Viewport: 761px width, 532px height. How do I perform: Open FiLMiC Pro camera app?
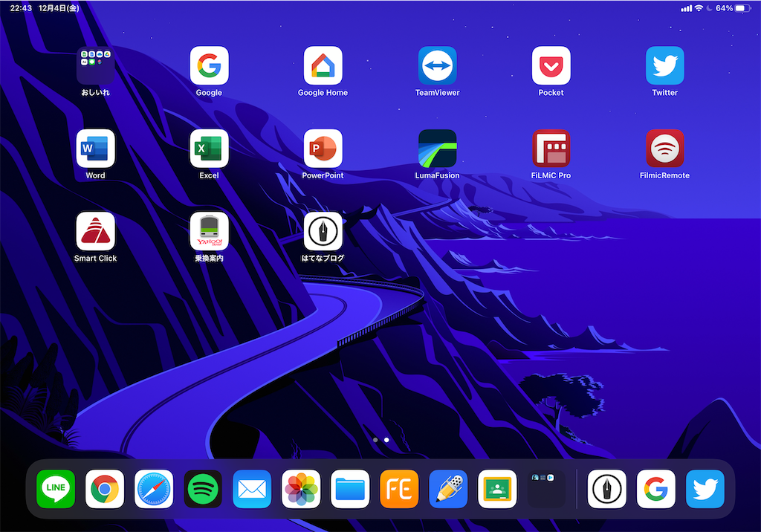click(x=551, y=149)
